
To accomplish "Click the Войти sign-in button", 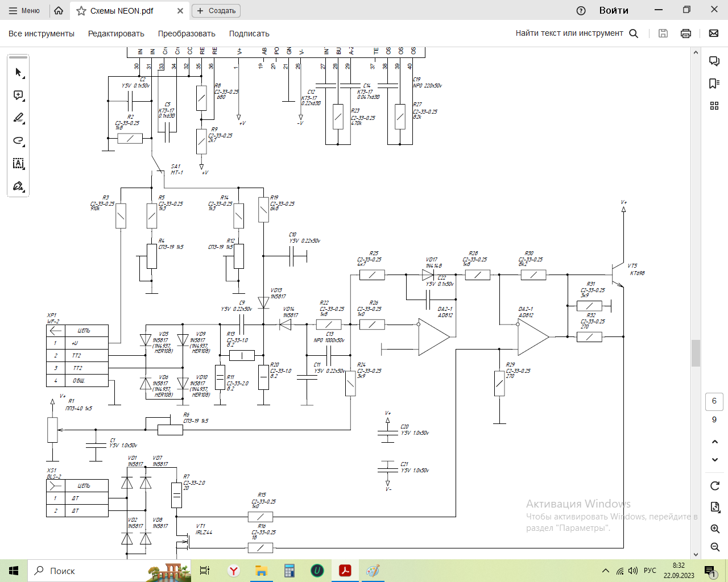I will coord(614,11).
